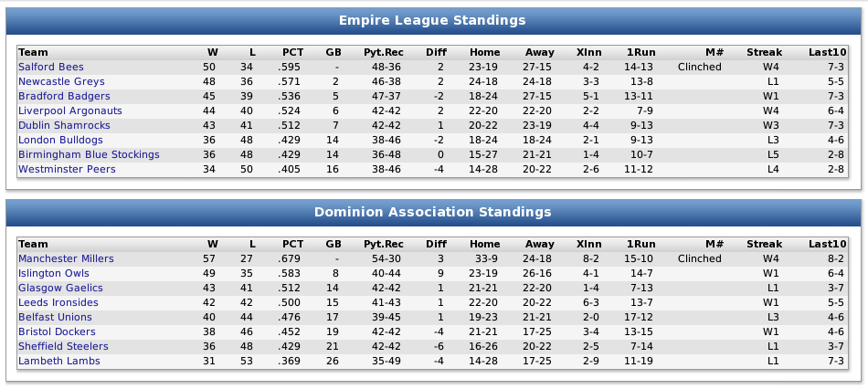The height and width of the screenshot is (389, 868).
Task: Select the Islington Owls link
Action: [54, 274]
